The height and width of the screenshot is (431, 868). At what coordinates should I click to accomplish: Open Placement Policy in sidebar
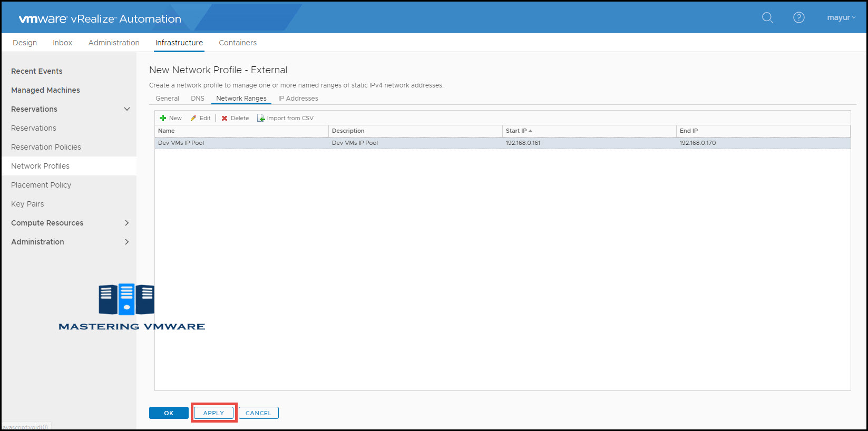coord(41,185)
